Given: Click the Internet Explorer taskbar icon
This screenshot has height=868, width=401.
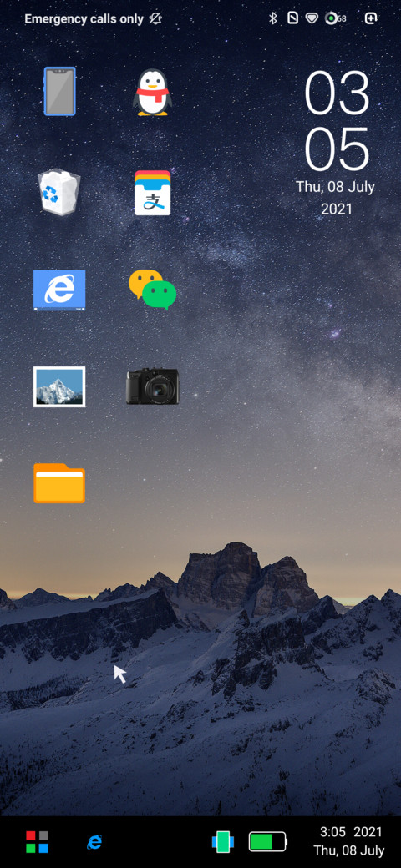Looking at the screenshot, I should pos(94,842).
